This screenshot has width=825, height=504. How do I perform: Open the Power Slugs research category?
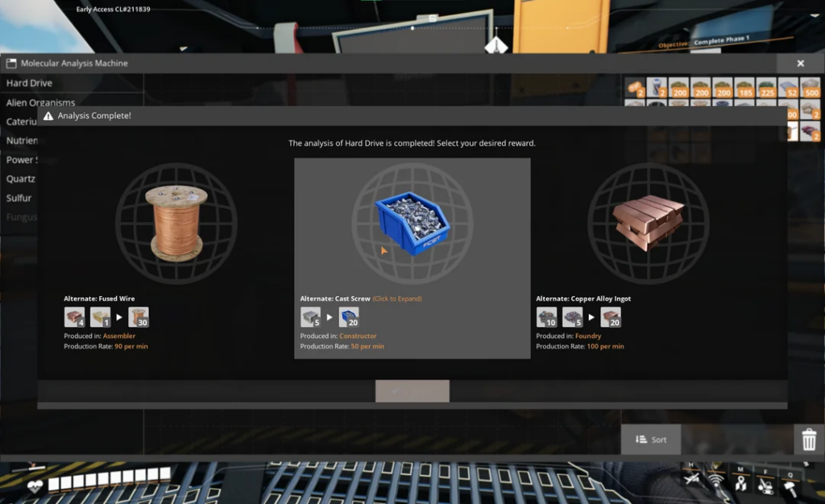22,159
